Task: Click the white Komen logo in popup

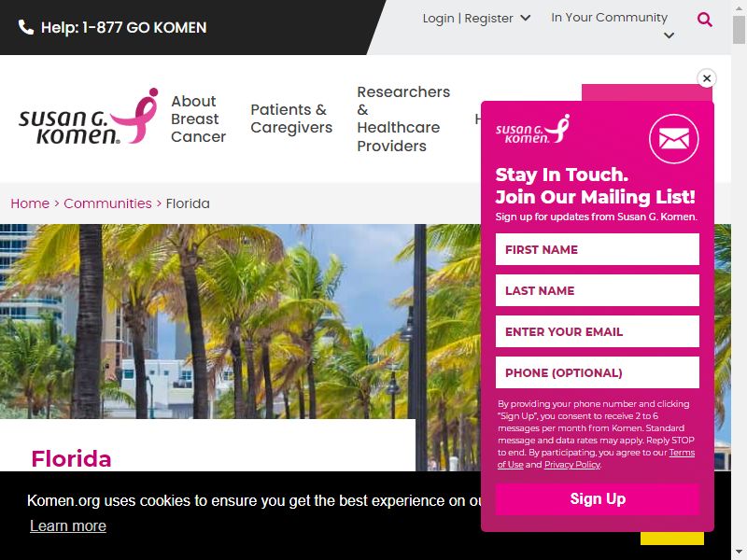Action: pyautogui.click(x=532, y=129)
